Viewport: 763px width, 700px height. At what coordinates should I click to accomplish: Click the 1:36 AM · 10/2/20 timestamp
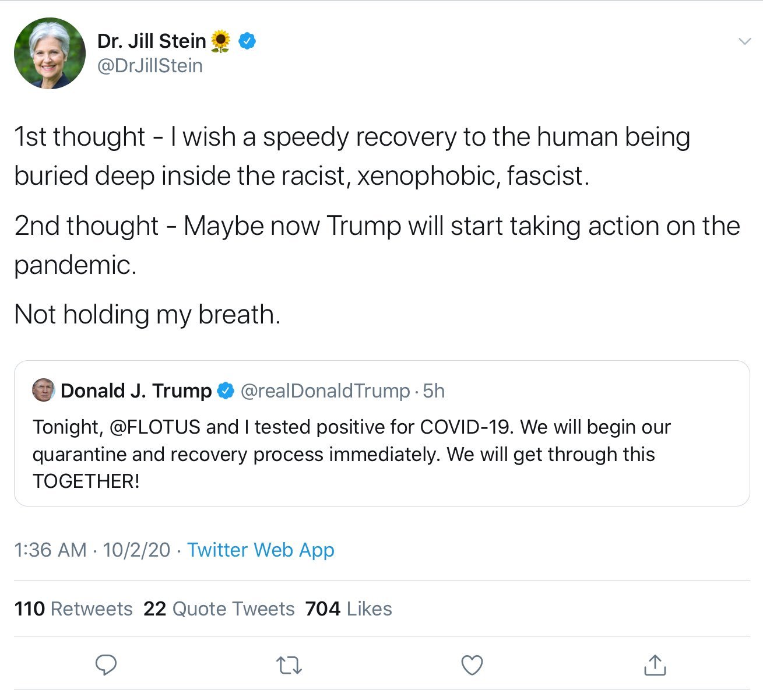pyautogui.click(x=92, y=550)
